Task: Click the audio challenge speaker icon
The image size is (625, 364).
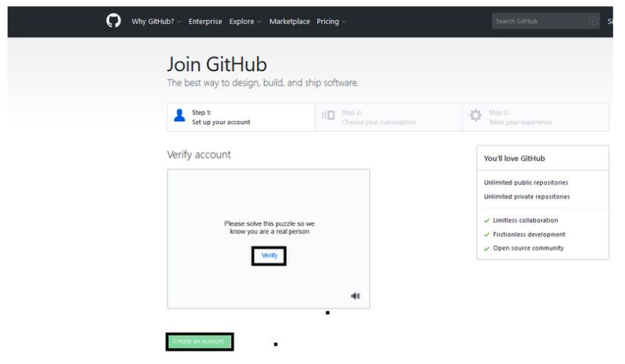Action: click(355, 296)
